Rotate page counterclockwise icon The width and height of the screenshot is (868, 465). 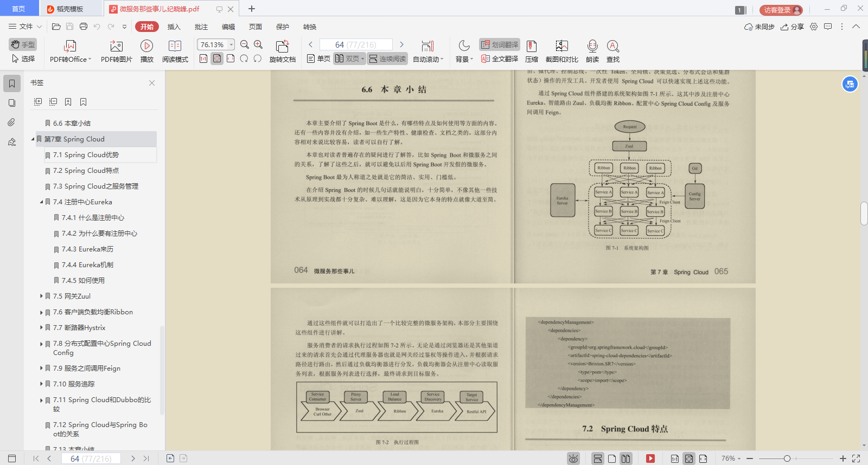pos(258,59)
